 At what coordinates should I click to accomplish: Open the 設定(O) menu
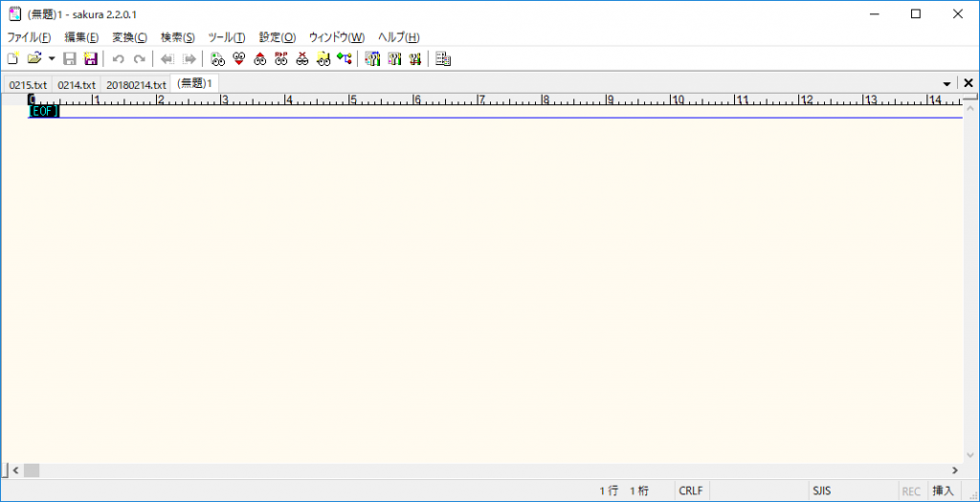(278, 37)
